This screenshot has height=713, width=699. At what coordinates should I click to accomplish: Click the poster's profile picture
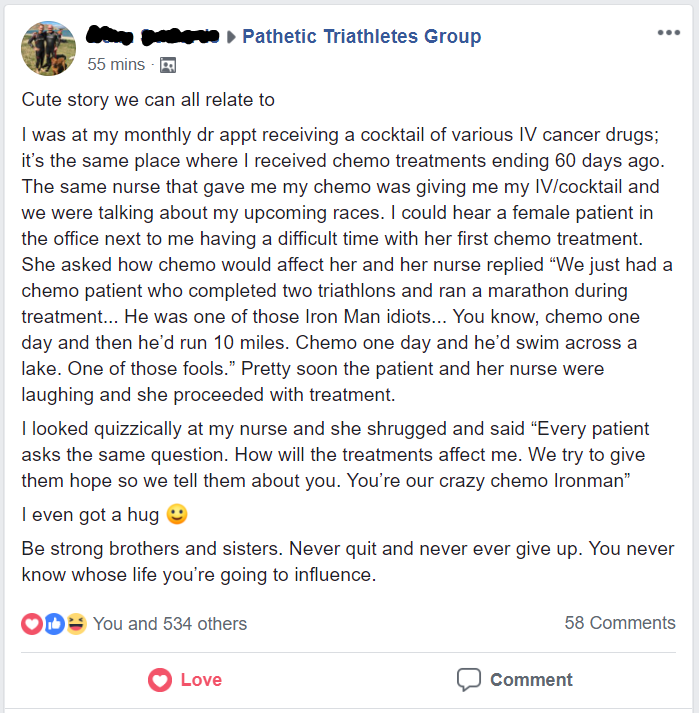click(x=48, y=48)
